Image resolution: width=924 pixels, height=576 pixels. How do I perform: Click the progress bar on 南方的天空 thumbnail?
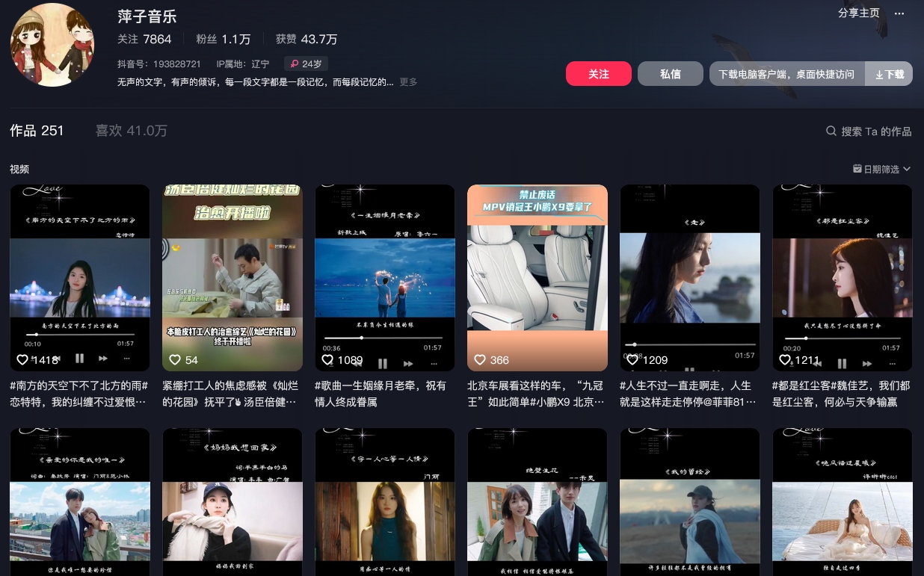[79, 335]
